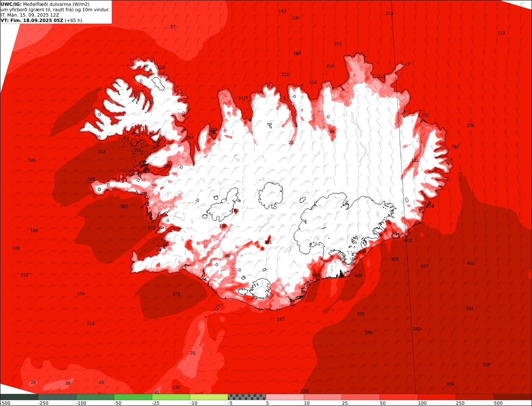Click the map value 276 at the bottom edge
This screenshot has height=406, width=532.
click(x=305, y=391)
